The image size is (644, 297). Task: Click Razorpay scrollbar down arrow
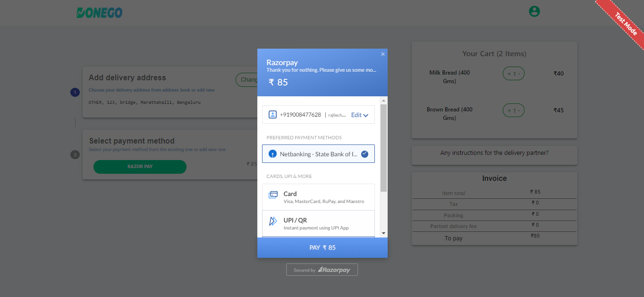(x=383, y=233)
